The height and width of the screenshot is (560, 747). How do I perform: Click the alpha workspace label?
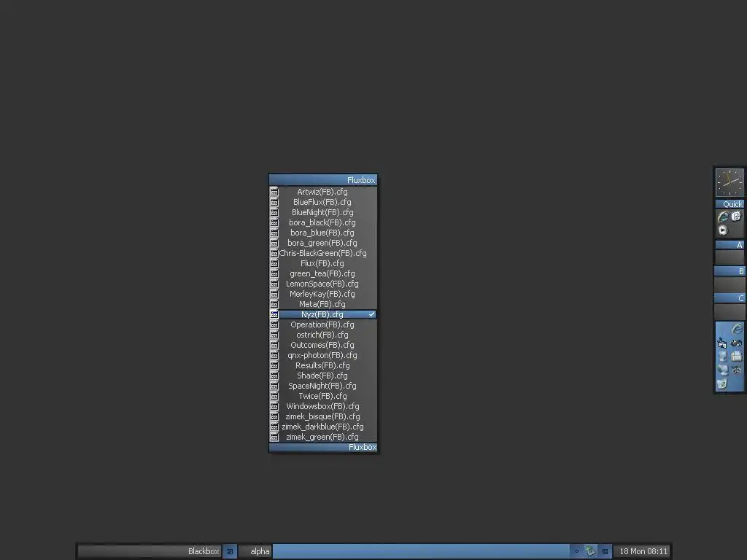pos(255,551)
